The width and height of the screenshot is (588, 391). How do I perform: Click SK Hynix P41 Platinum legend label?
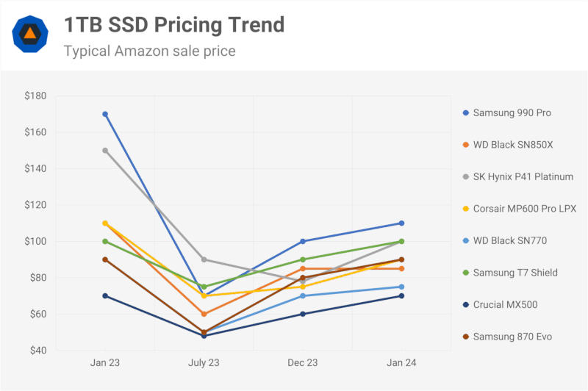pyautogui.click(x=523, y=176)
